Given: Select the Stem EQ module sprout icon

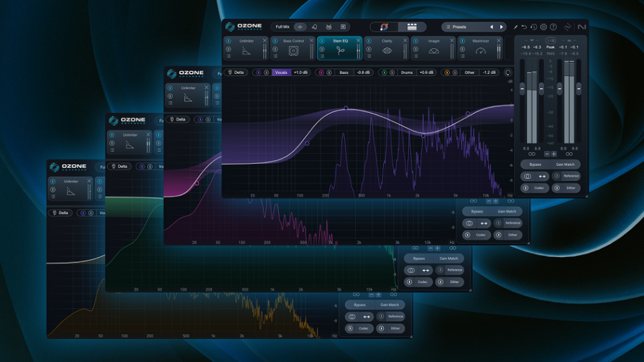Looking at the screenshot, I should coord(340,51).
